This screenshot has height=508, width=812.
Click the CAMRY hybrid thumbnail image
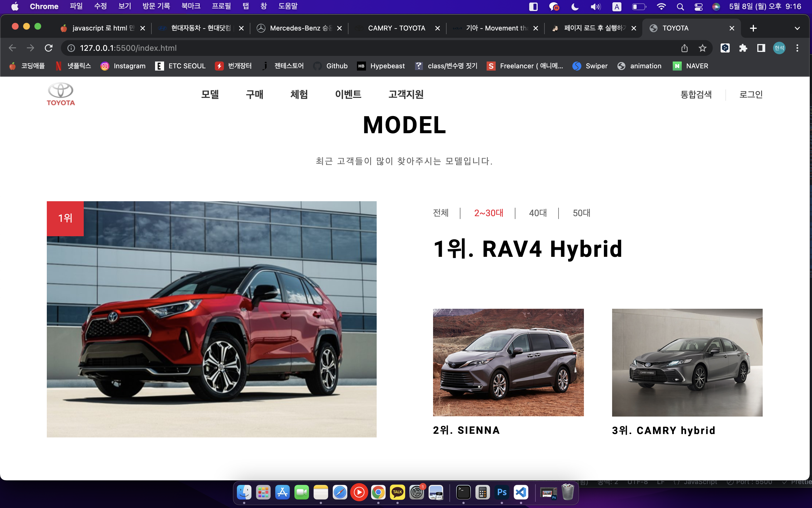pos(687,363)
